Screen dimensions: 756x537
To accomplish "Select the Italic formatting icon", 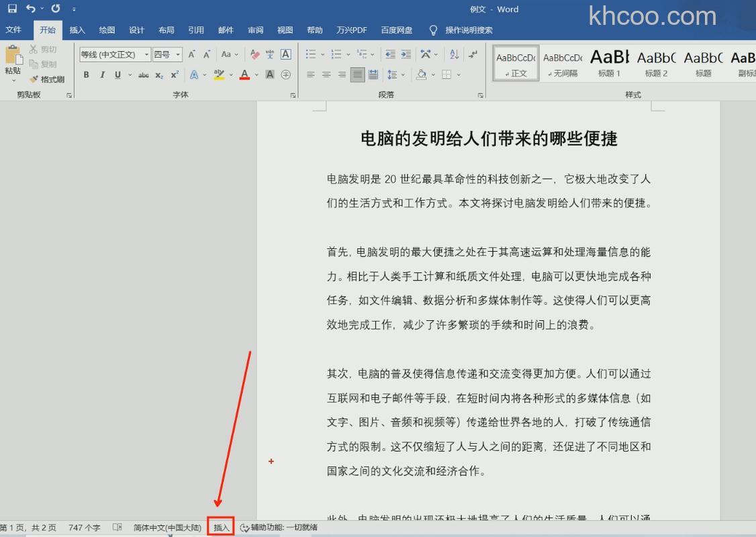I will 103,74.
